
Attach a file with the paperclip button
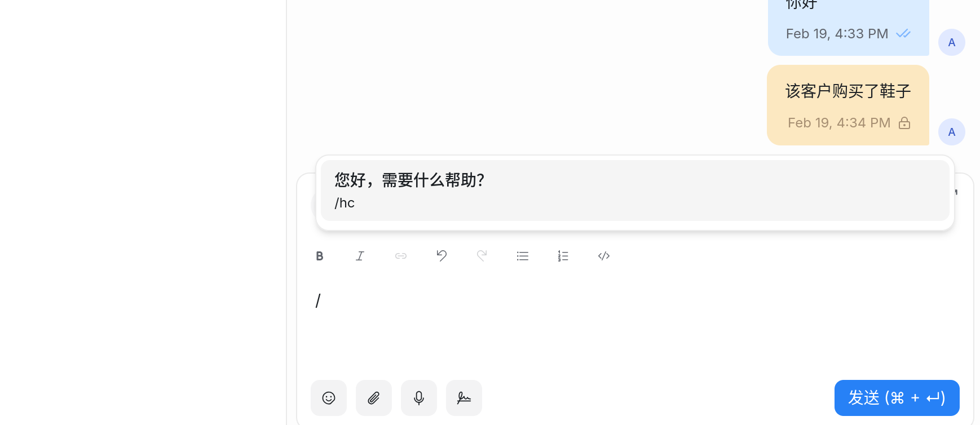(x=374, y=398)
